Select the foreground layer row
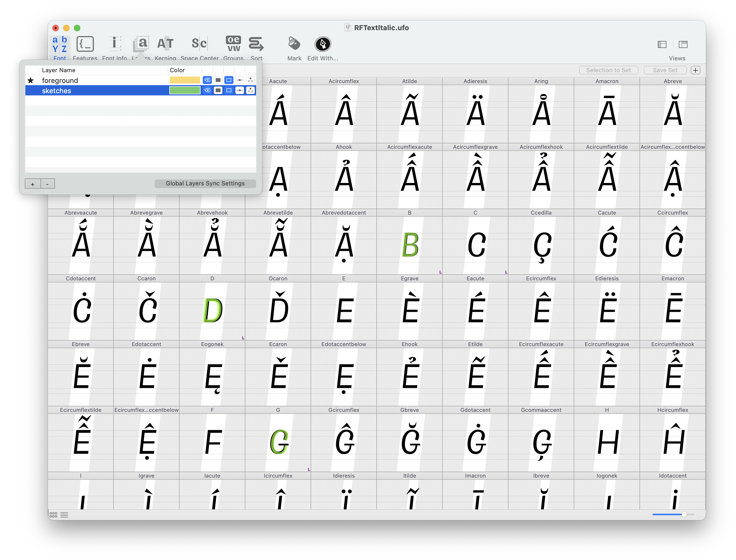736x560 pixels. (x=140, y=80)
